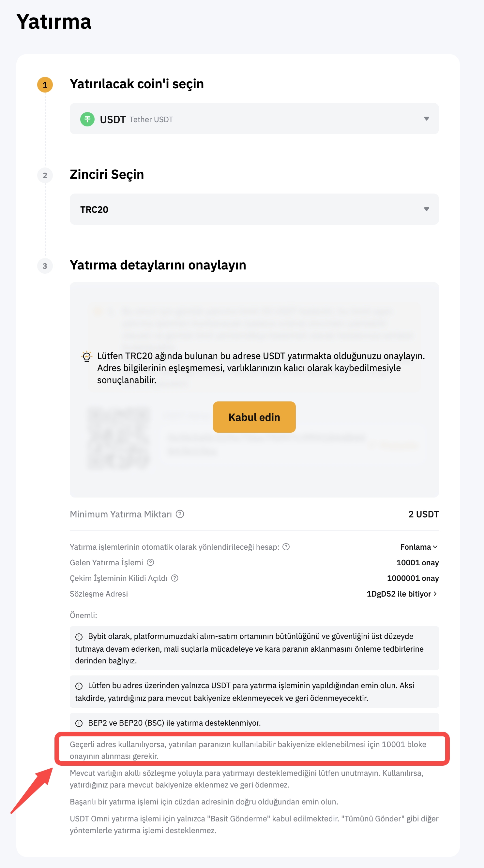Click help icon next to Çekim İşleminin Kilidi Açıldı
This screenshot has height=868, width=484.
(x=175, y=578)
